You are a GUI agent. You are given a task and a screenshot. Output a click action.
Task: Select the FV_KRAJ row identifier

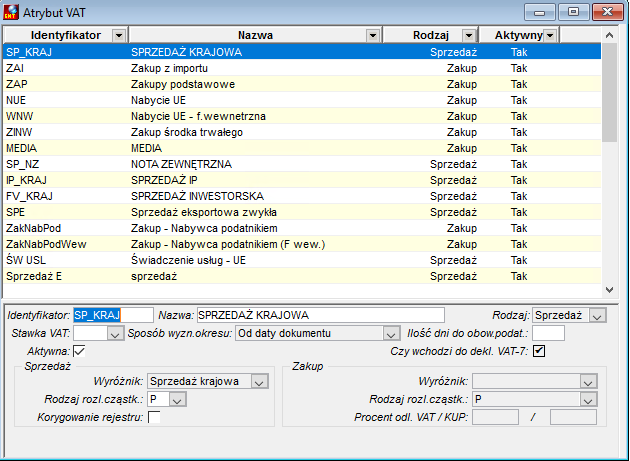point(29,197)
